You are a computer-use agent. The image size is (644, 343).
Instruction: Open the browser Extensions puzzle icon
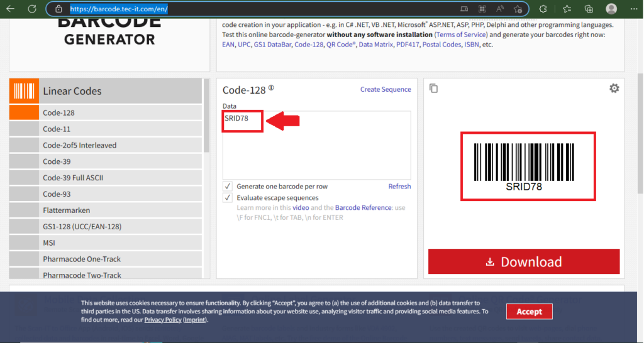(x=543, y=9)
